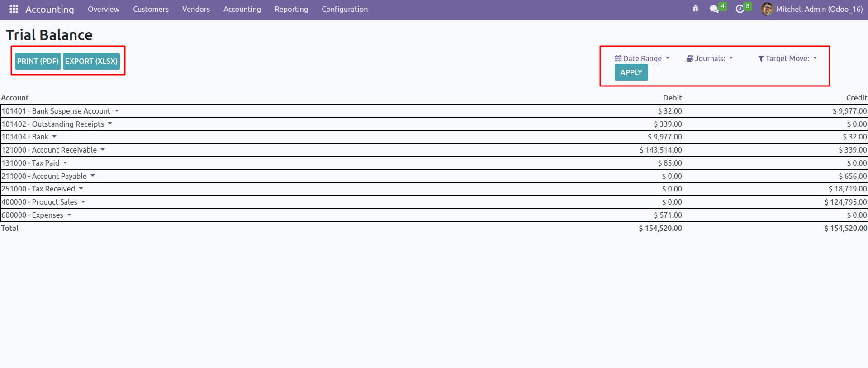Open the Configuration menu
The height and width of the screenshot is (368, 868).
pos(344,9)
